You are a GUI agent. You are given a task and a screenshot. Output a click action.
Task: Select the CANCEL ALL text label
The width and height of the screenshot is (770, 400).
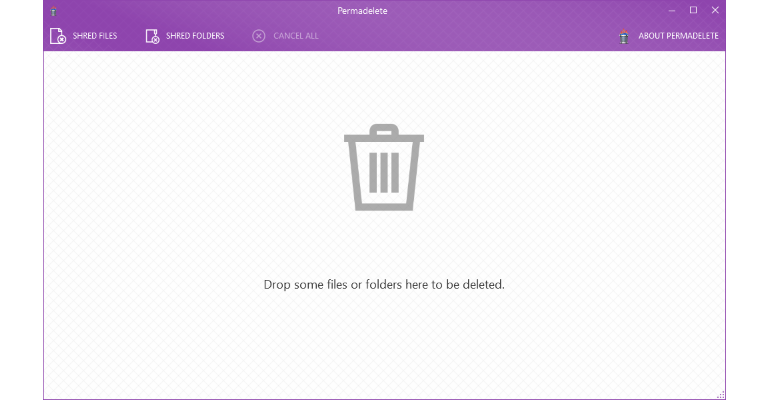pyautogui.click(x=296, y=36)
